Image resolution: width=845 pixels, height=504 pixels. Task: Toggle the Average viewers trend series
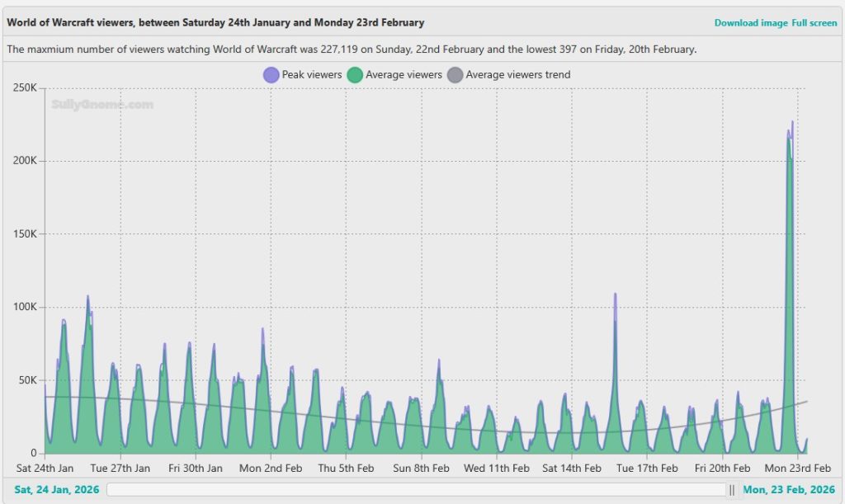tap(508, 75)
